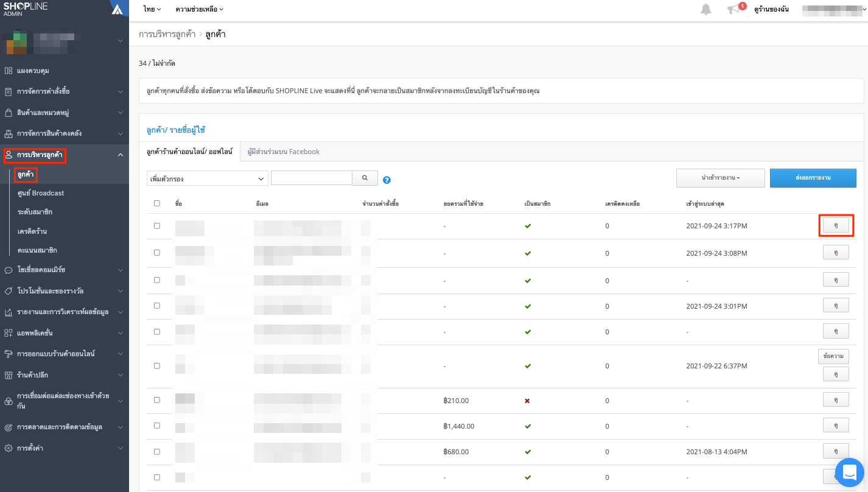868x492 pixels.
Task: Open the notification bell icon
Action: [706, 9]
